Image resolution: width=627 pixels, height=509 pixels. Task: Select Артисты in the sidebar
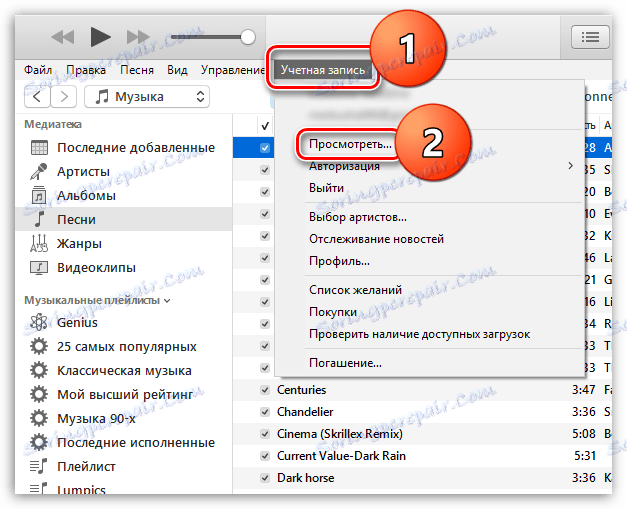(124, 172)
